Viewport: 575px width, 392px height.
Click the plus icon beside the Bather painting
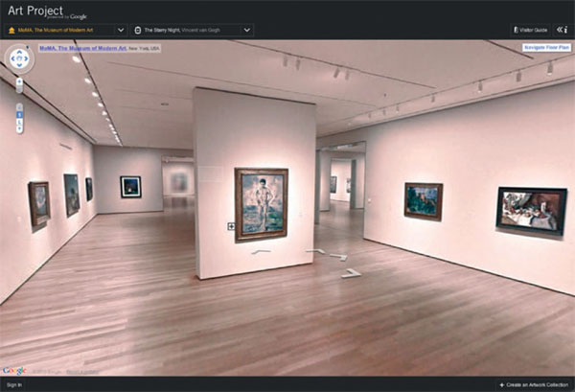pos(231,227)
